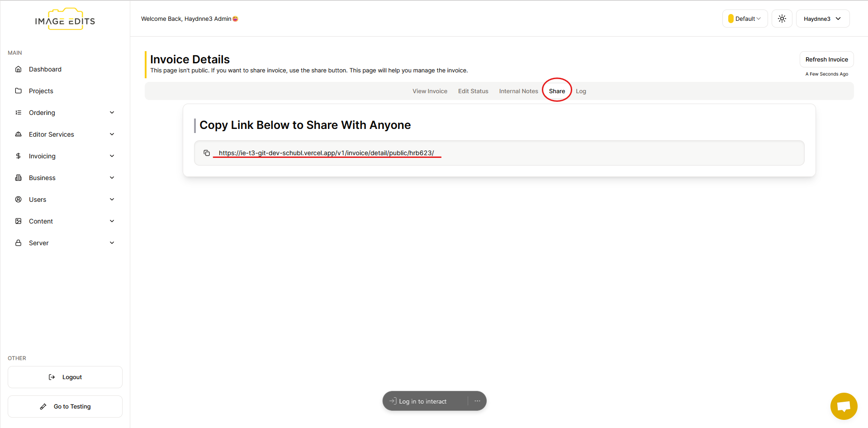Click the Users person icon

tap(19, 200)
